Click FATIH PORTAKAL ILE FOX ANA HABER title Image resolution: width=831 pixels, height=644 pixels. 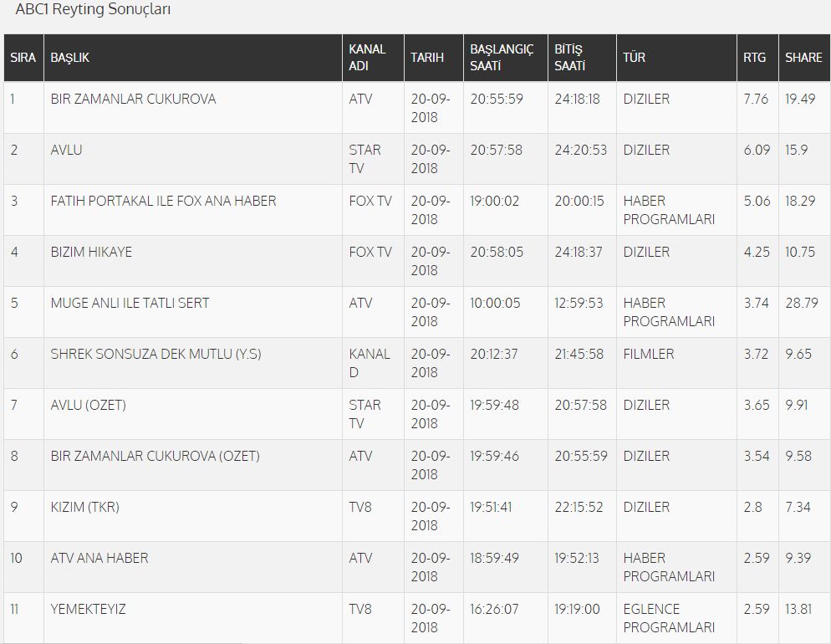coord(163,201)
